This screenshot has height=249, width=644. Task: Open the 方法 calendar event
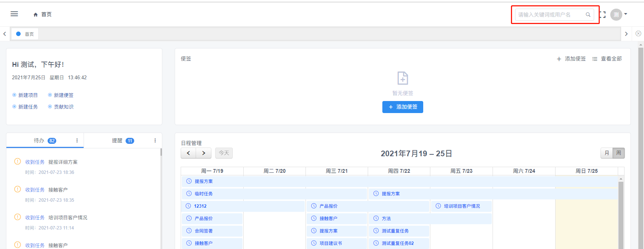point(430,219)
